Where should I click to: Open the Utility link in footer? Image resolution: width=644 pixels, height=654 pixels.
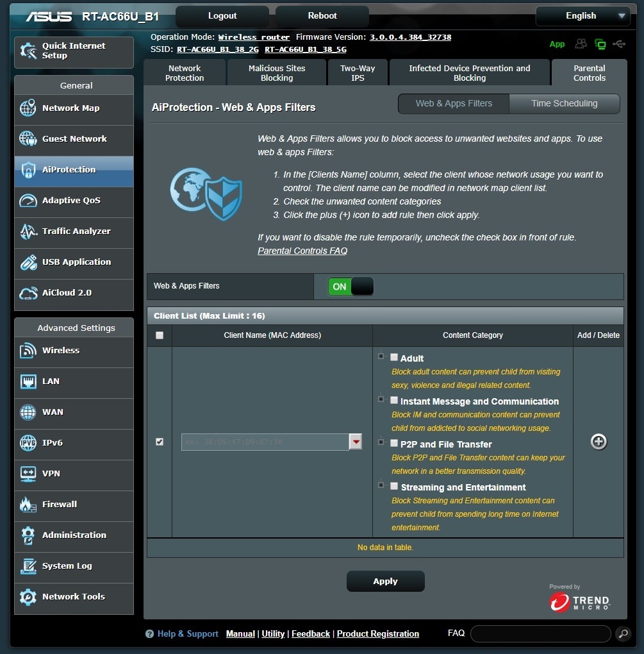click(273, 634)
